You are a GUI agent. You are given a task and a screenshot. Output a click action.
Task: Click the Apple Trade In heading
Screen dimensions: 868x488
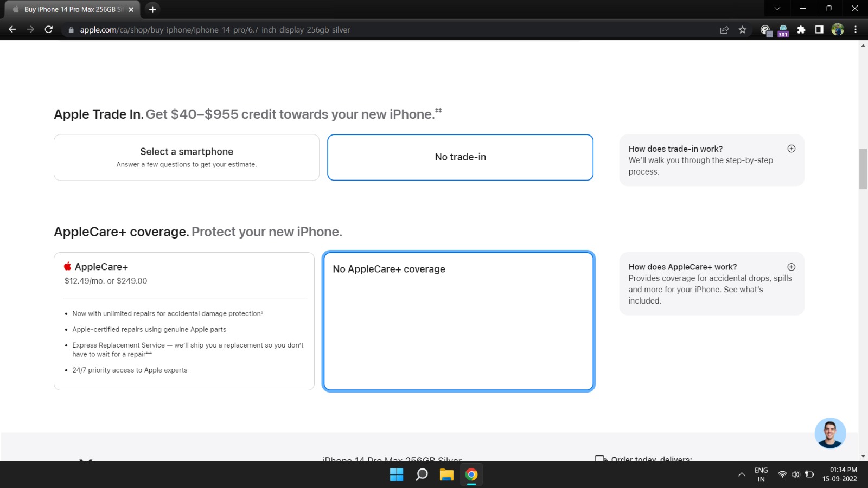247,114
